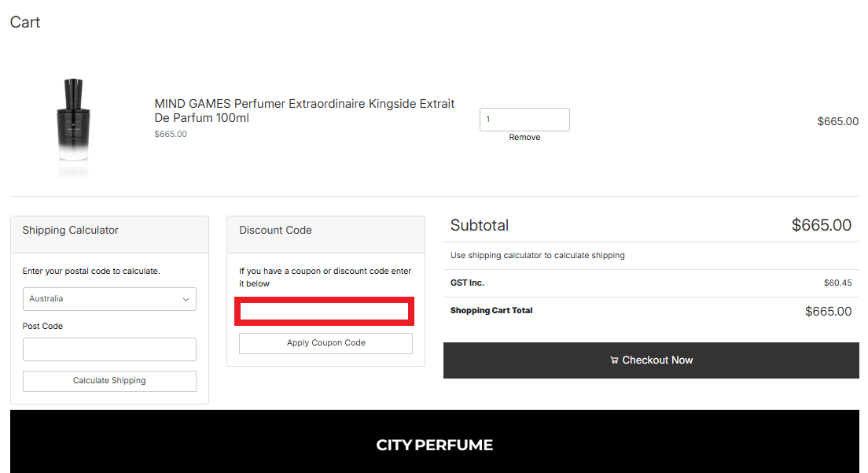Click inside the Post Code input box
This screenshot has height=473, width=868.
tap(109, 349)
